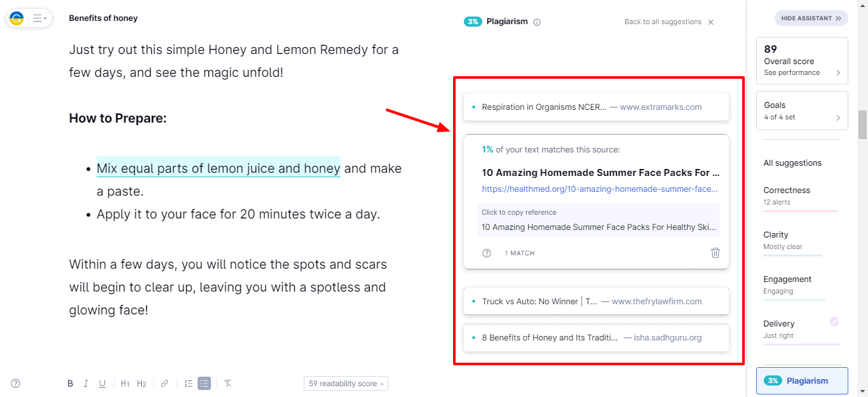This screenshot has height=397, width=868.
Task: Toggle the bulleted list button
Action: (x=204, y=384)
